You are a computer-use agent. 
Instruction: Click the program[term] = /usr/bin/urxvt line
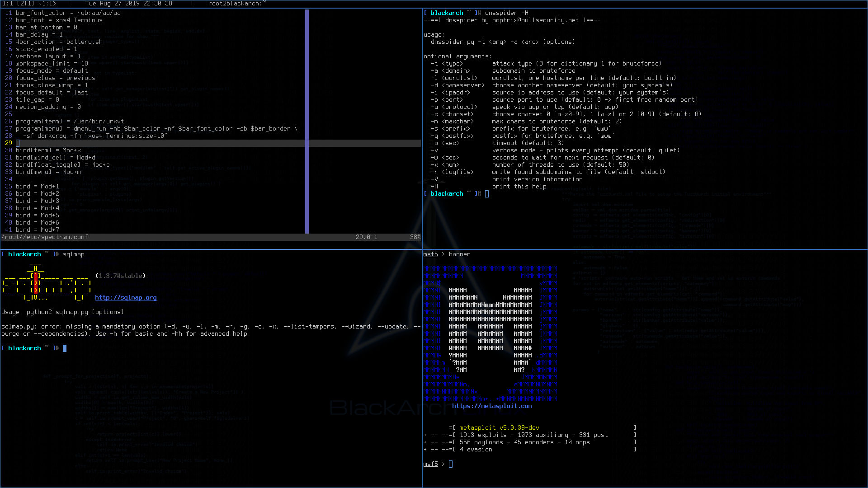70,122
